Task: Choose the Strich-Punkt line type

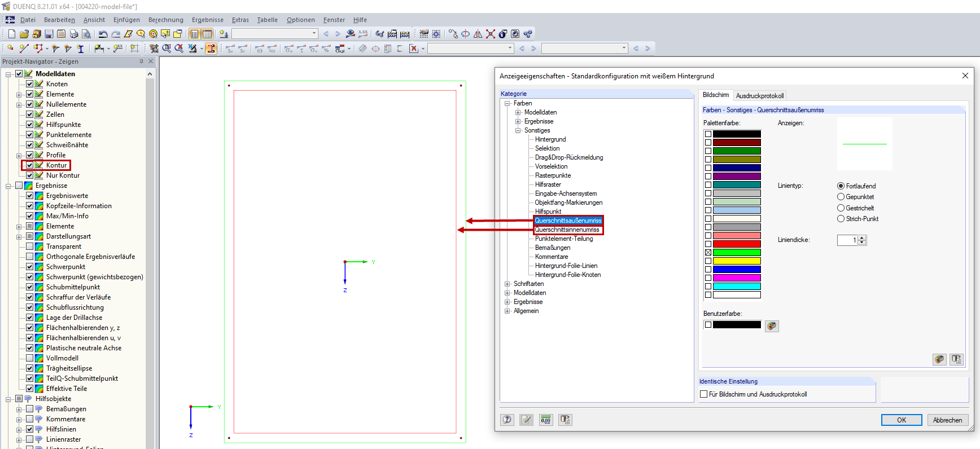Action: pos(841,219)
